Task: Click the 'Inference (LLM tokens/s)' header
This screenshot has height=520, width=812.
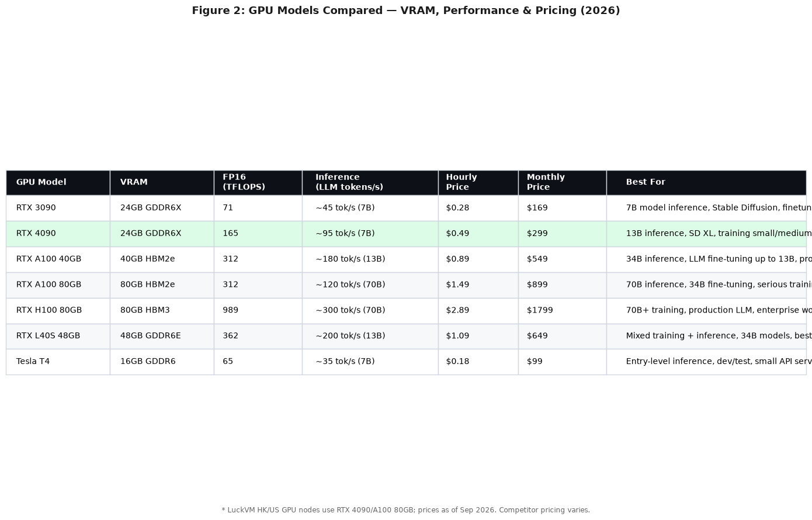Action: tap(370, 182)
